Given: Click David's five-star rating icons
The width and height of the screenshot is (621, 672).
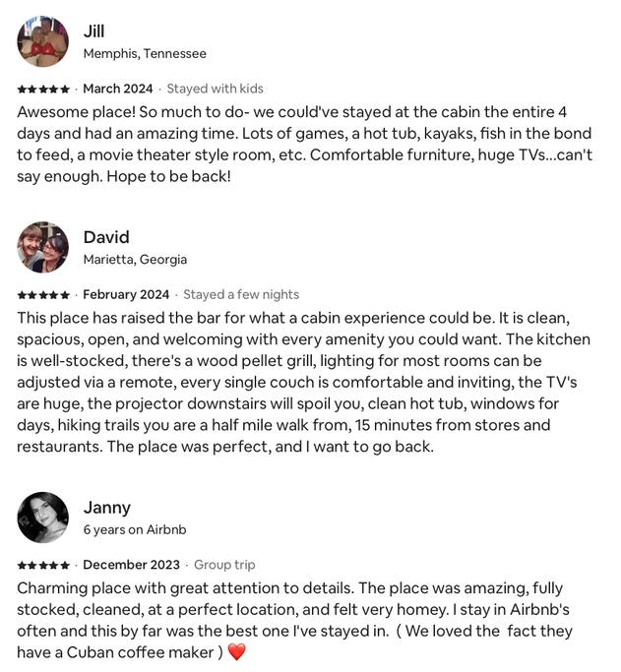Looking at the screenshot, I should click(43, 294).
